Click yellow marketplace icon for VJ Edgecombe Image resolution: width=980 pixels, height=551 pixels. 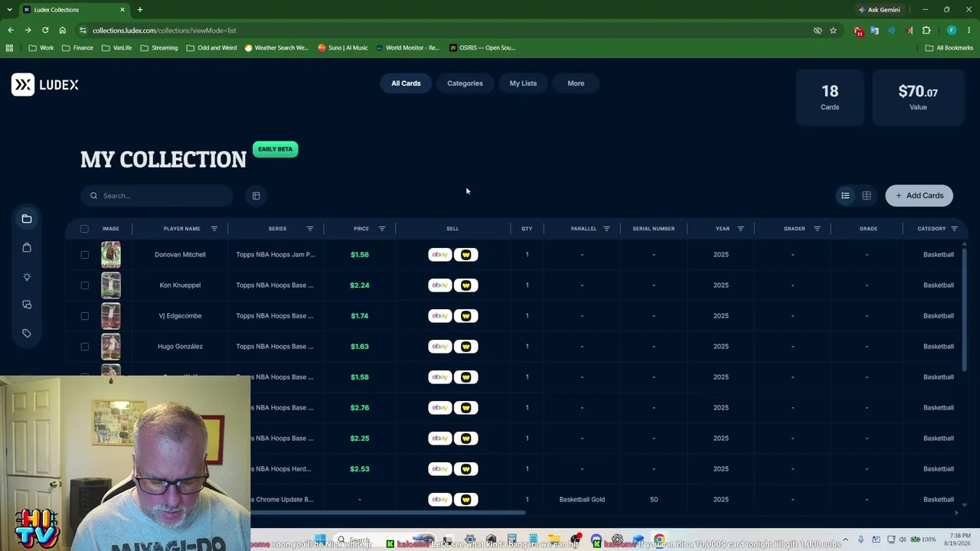pyautogui.click(x=465, y=316)
